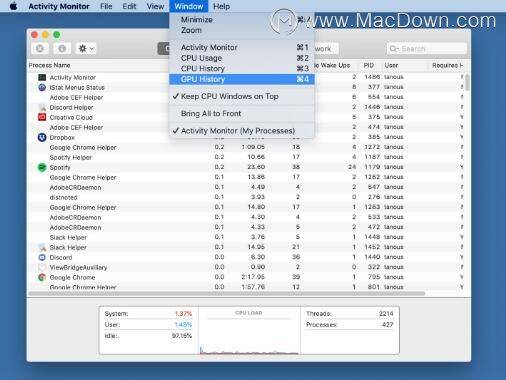The height and width of the screenshot is (380, 506).
Task: Open the File menu
Action: click(x=106, y=6)
